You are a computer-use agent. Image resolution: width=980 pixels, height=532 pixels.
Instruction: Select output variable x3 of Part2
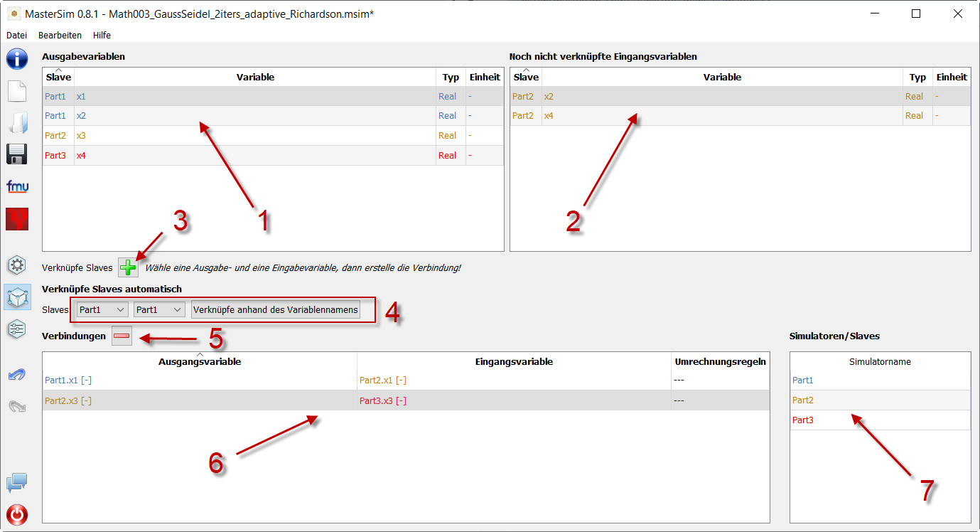[273, 136]
